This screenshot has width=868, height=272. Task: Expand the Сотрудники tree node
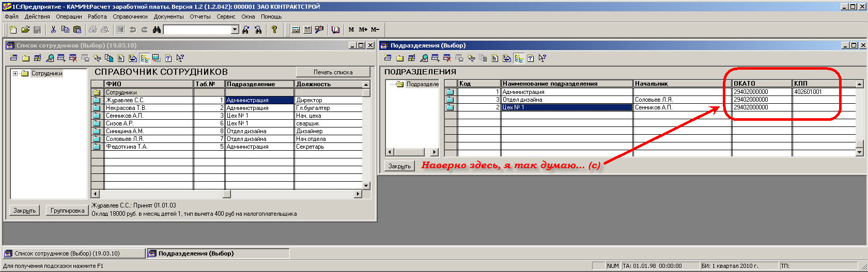click(16, 73)
